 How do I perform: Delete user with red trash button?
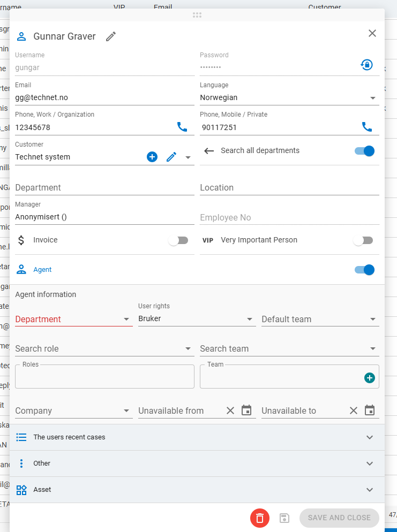coord(260,518)
